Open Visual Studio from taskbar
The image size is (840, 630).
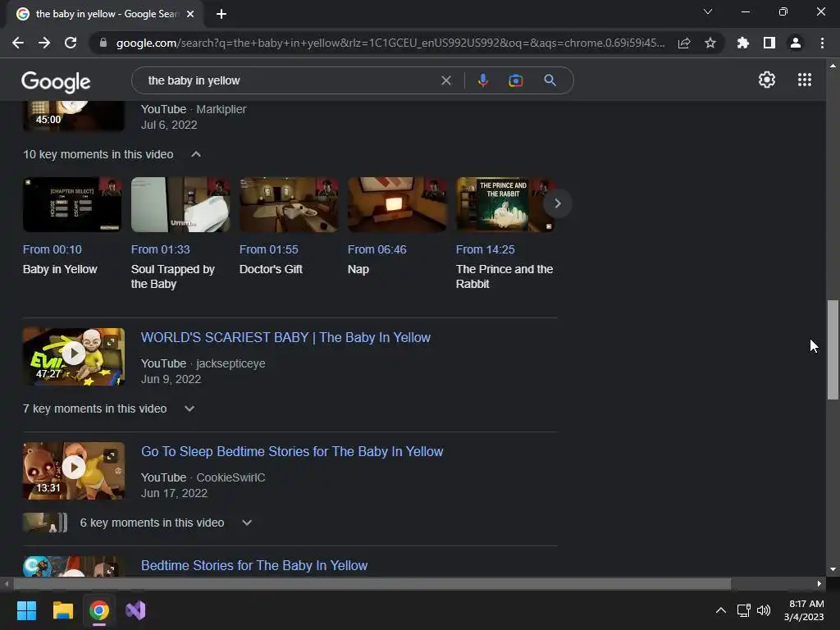pos(135,610)
